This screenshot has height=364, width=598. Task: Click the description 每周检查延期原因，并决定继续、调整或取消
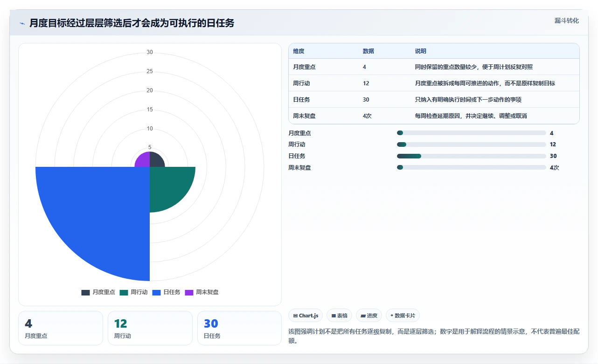(x=471, y=116)
